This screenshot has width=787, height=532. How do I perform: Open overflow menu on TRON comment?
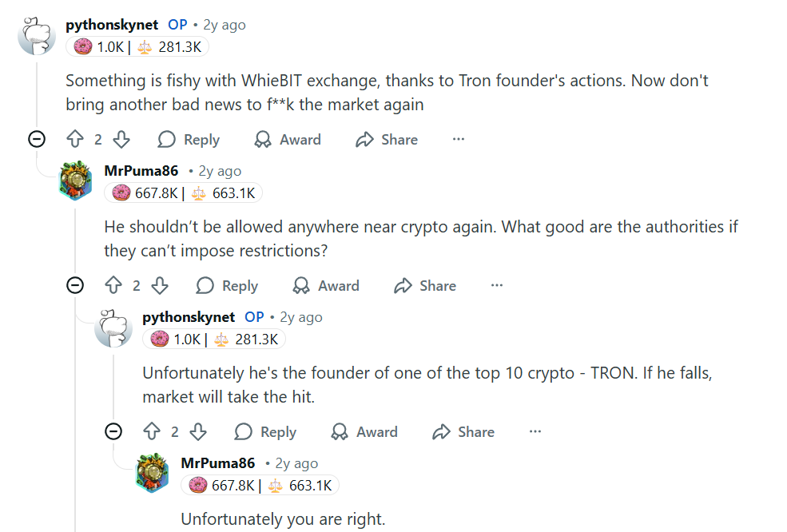click(x=534, y=431)
